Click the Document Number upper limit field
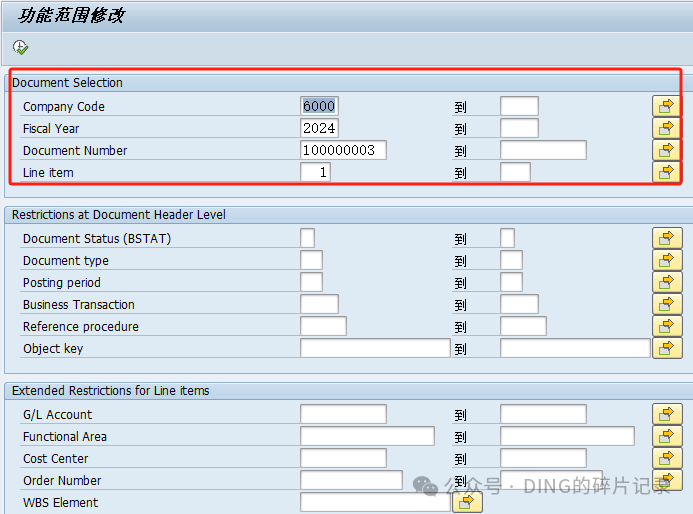This screenshot has width=693, height=514. (x=543, y=150)
